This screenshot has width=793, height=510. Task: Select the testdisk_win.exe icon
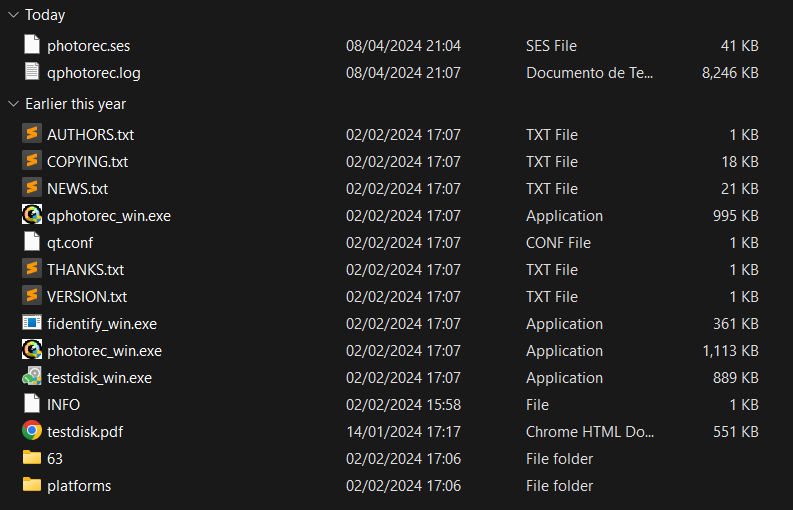pyautogui.click(x=32, y=377)
